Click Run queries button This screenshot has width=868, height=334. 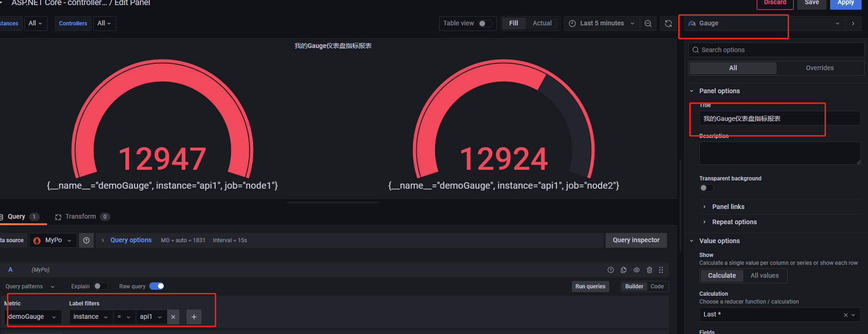point(590,286)
